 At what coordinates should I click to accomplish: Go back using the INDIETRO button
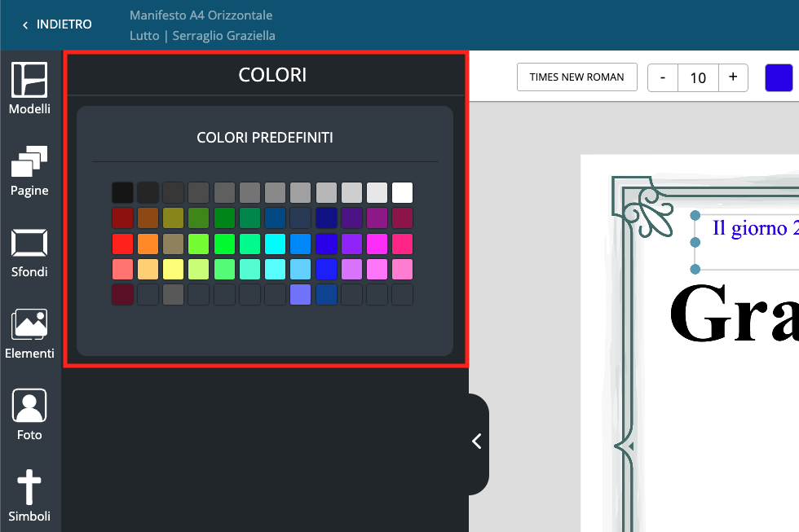coord(57,24)
